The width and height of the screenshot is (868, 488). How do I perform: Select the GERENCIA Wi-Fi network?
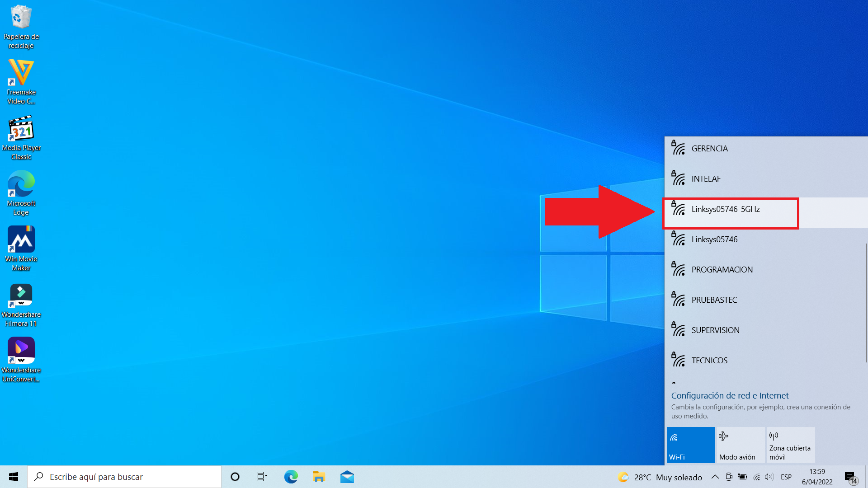coord(709,149)
